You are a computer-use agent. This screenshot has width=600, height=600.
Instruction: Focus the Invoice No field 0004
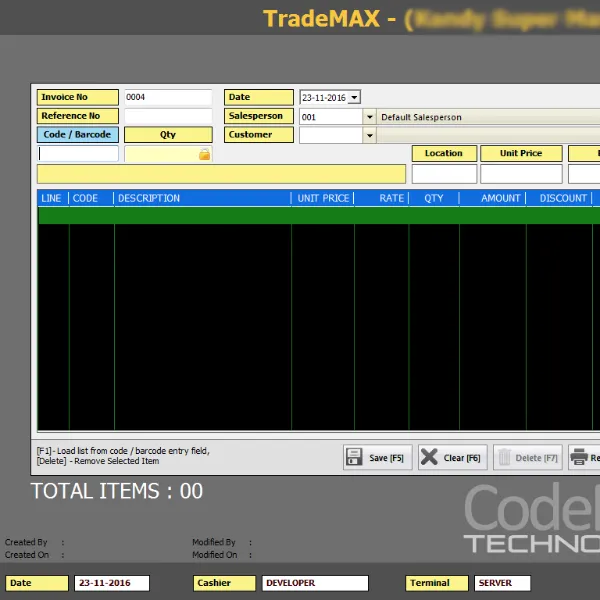click(168, 97)
